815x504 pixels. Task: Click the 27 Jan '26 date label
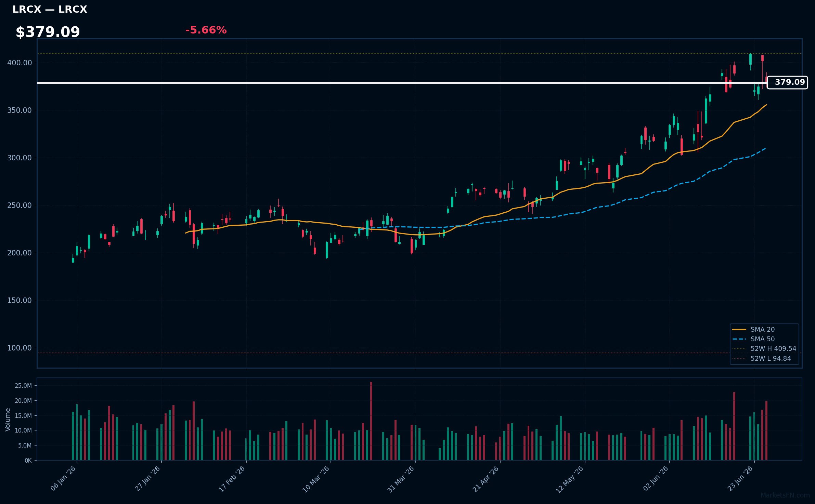click(x=148, y=479)
